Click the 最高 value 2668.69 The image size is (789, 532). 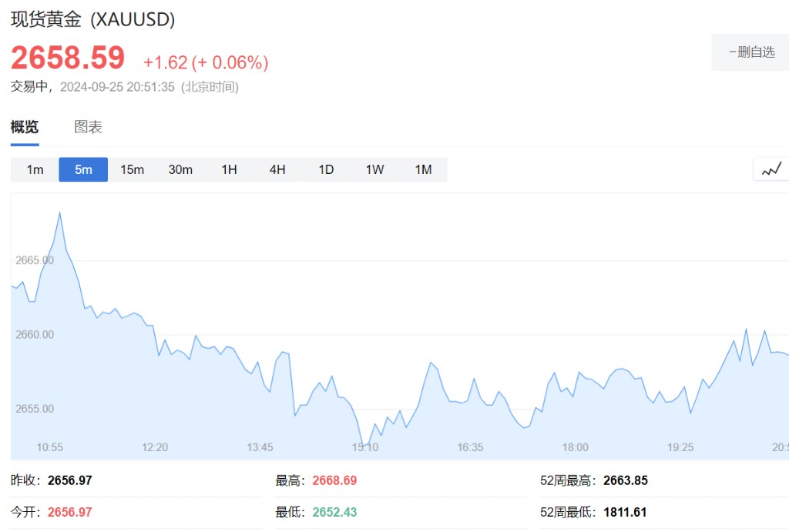tap(334, 480)
